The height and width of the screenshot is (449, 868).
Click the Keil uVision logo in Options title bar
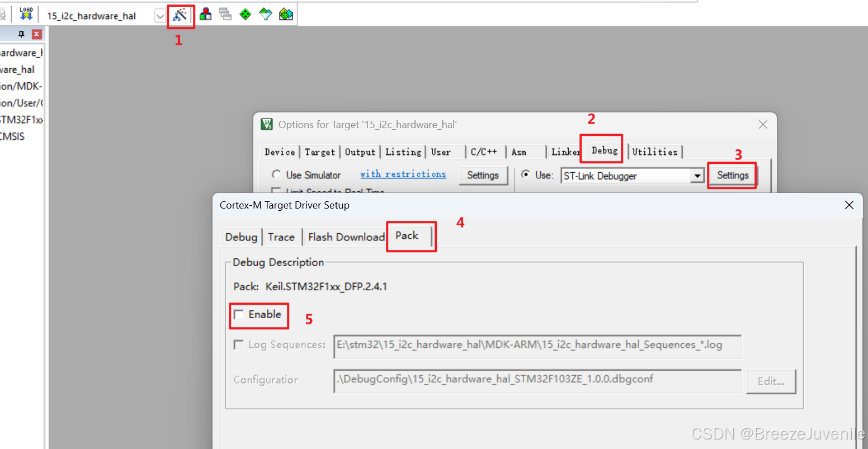point(267,124)
